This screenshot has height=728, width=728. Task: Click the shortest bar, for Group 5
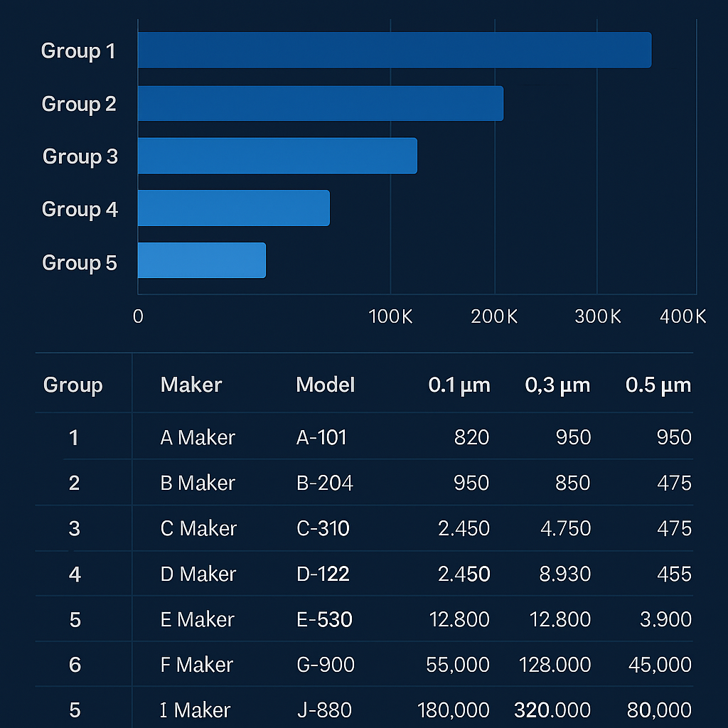pyautogui.click(x=201, y=260)
